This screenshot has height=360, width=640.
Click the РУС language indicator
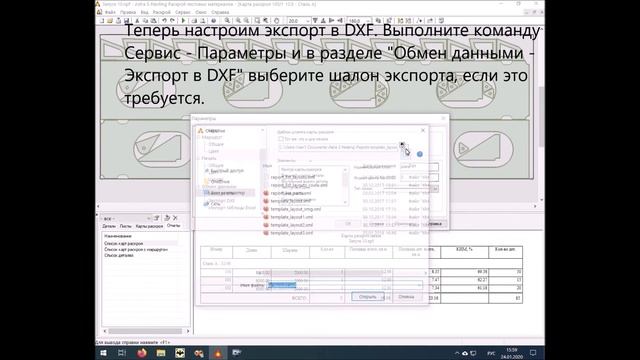pos(491,353)
